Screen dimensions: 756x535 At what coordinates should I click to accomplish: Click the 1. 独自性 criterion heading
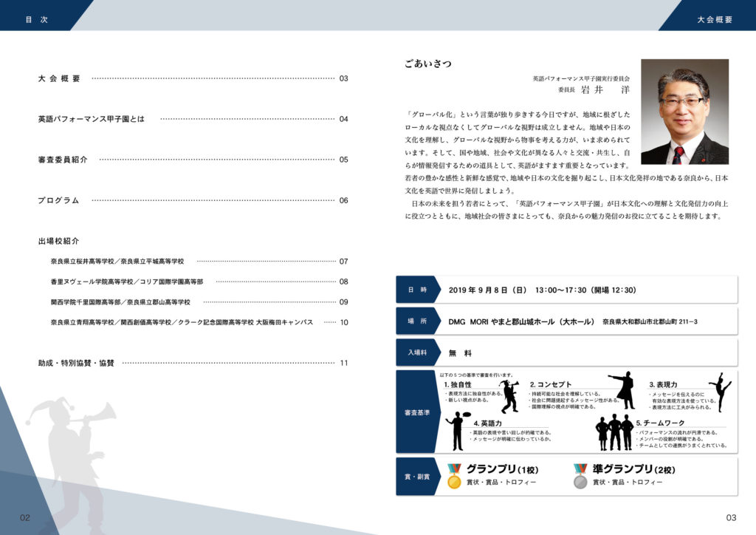tap(458, 384)
